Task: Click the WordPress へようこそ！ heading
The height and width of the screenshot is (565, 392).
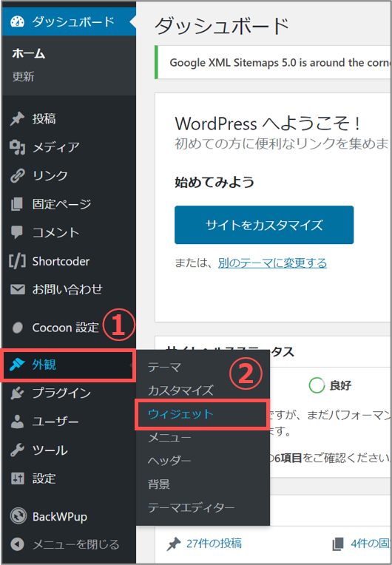Action: point(267,124)
